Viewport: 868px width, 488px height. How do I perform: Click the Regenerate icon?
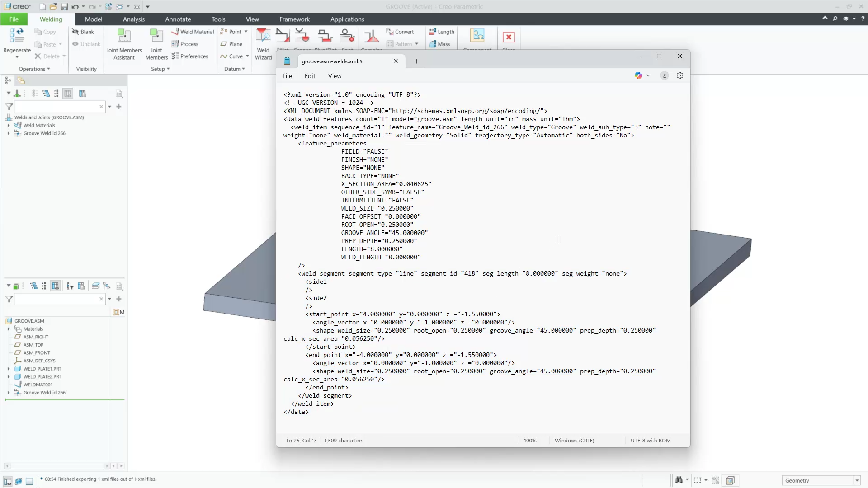coord(17,36)
